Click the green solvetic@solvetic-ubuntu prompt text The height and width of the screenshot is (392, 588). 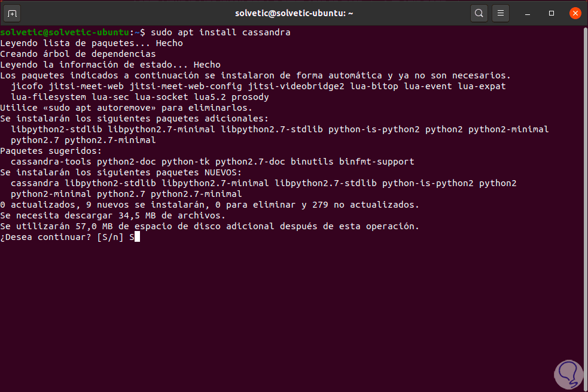65,32
